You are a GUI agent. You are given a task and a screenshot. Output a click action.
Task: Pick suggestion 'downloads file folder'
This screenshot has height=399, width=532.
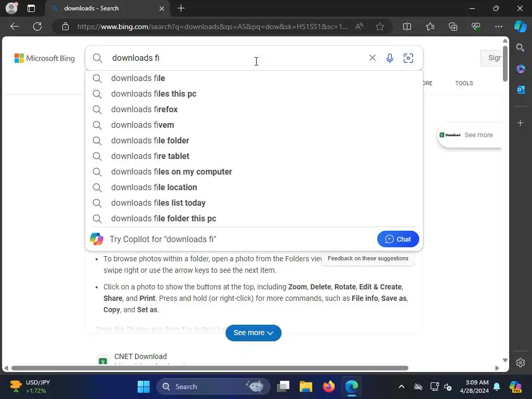tap(254, 141)
